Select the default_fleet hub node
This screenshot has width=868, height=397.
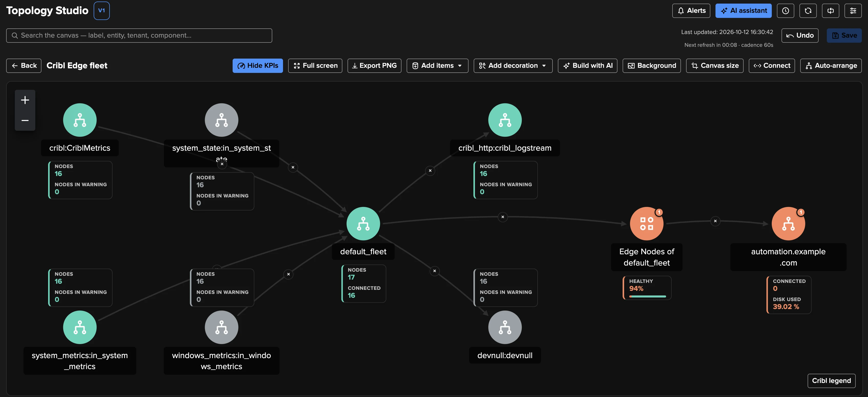(363, 224)
